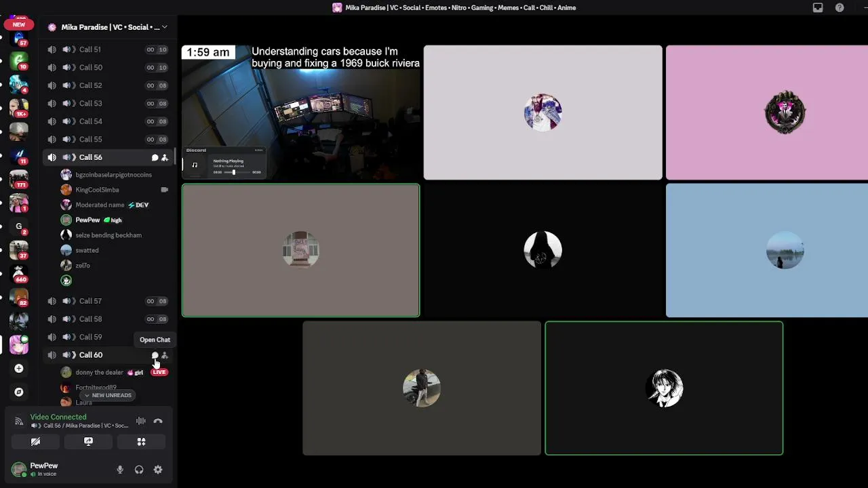Select user bgzoinbaselarpigotnocoins in Call 56
The width and height of the screenshot is (868, 488).
click(115, 175)
